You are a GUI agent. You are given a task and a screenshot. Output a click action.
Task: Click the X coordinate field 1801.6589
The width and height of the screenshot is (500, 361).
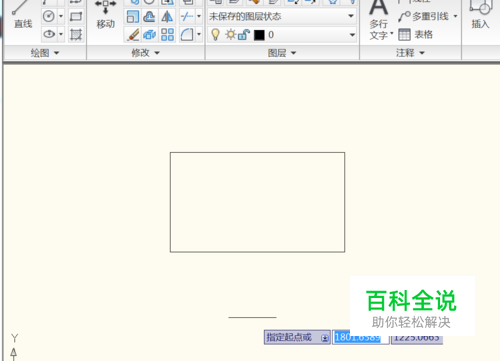360,337
